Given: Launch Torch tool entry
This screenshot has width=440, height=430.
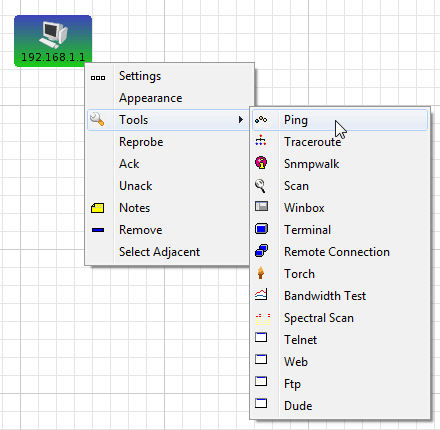Looking at the screenshot, I should 339,274.
